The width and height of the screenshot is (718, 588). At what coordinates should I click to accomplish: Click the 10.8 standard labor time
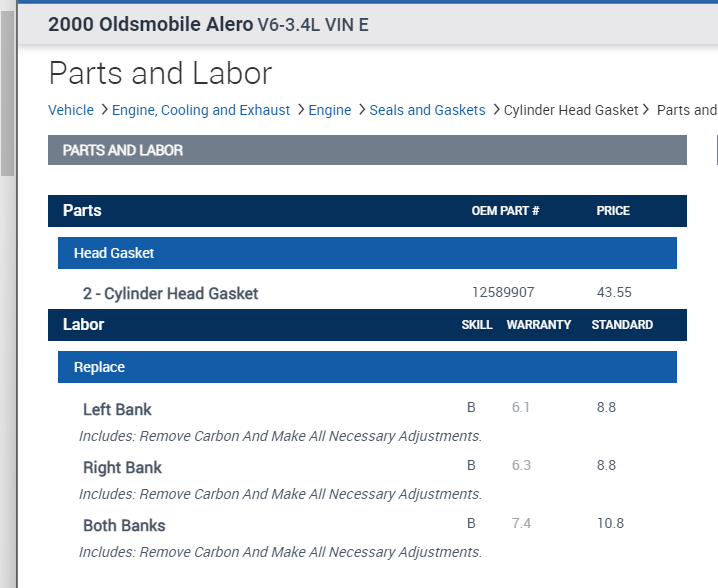pos(610,523)
